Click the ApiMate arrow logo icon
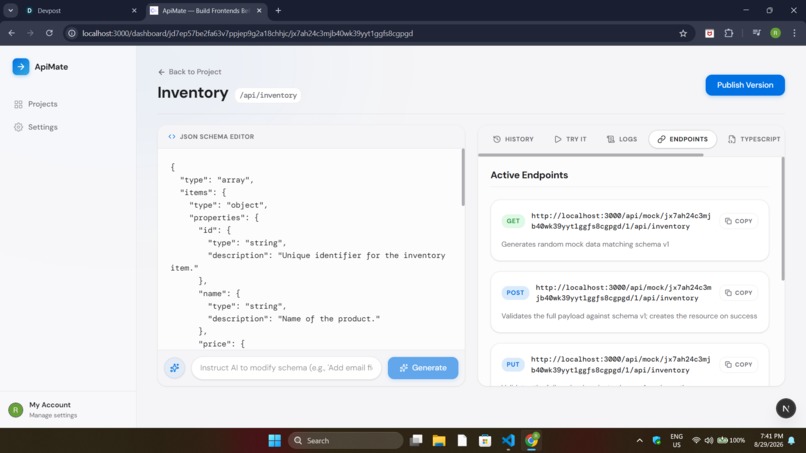 [x=21, y=67]
